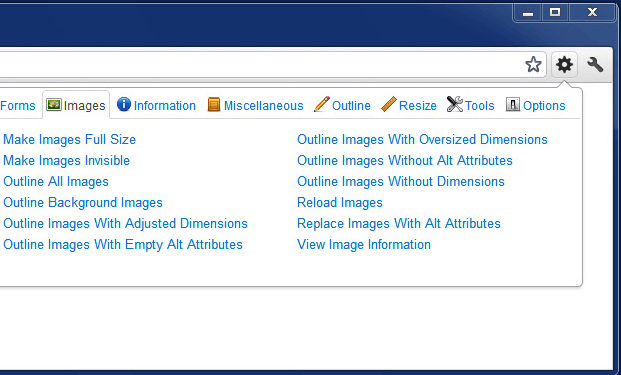Image resolution: width=621 pixels, height=375 pixels.
Task: Click the Reload Images link
Action: tap(340, 202)
